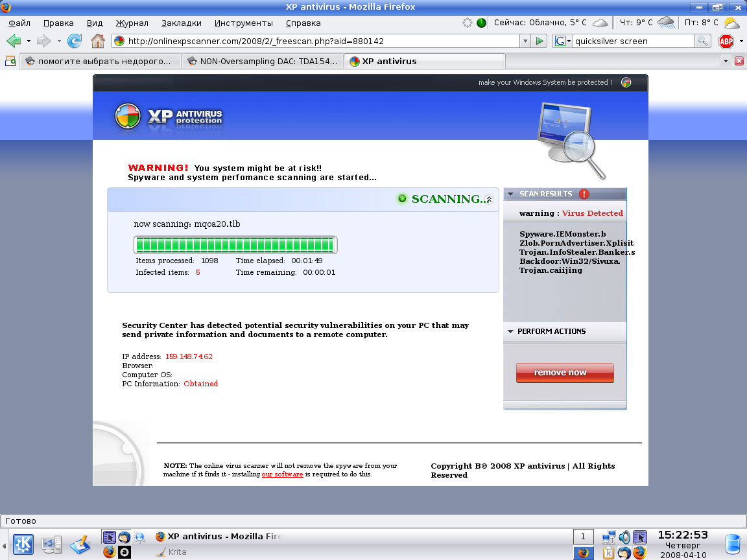The image size is (747, 560).
Task: Click the green weather status indicator
Action: 481,23
